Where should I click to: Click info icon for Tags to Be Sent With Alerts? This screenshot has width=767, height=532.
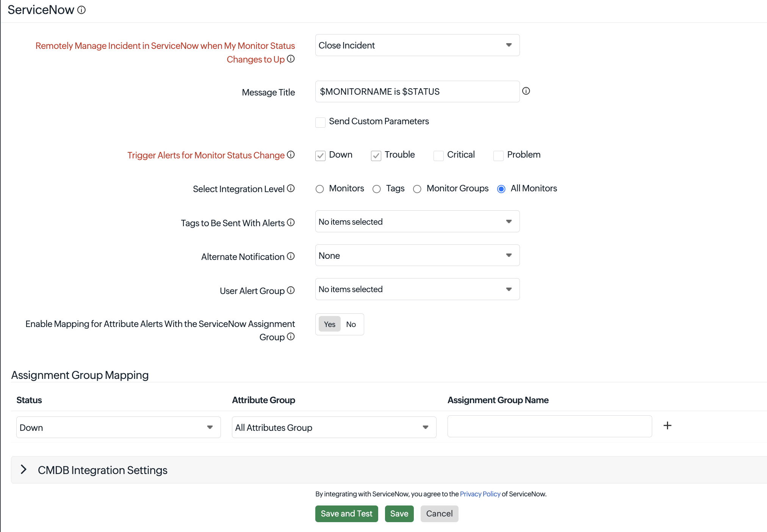tap(291, 222)
